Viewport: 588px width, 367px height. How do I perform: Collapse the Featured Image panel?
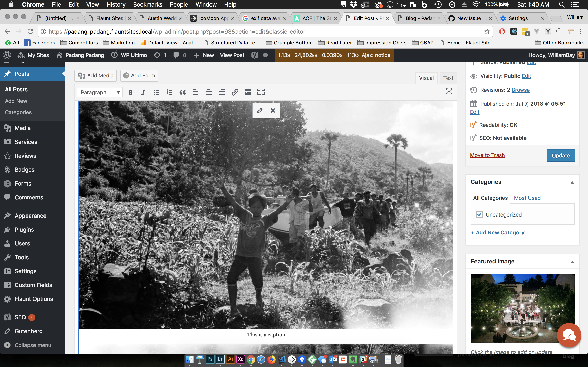(x=572, y=262)
